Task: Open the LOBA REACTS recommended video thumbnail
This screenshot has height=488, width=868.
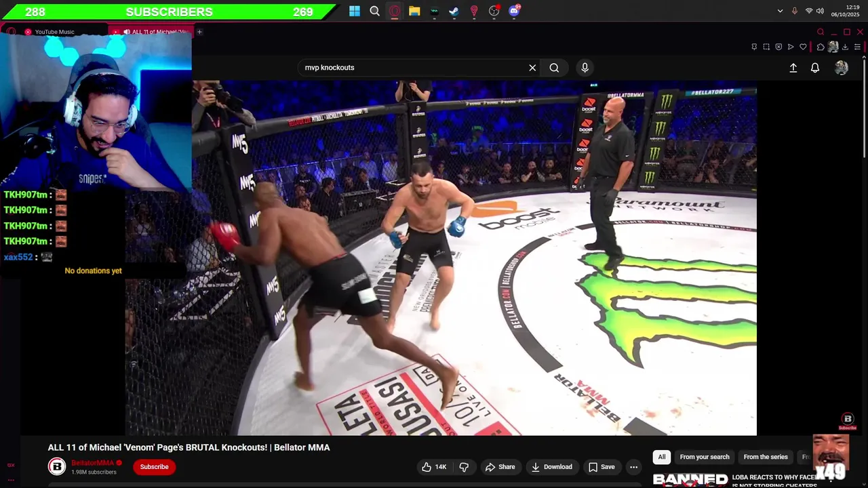Action: [x=690, y=480]
